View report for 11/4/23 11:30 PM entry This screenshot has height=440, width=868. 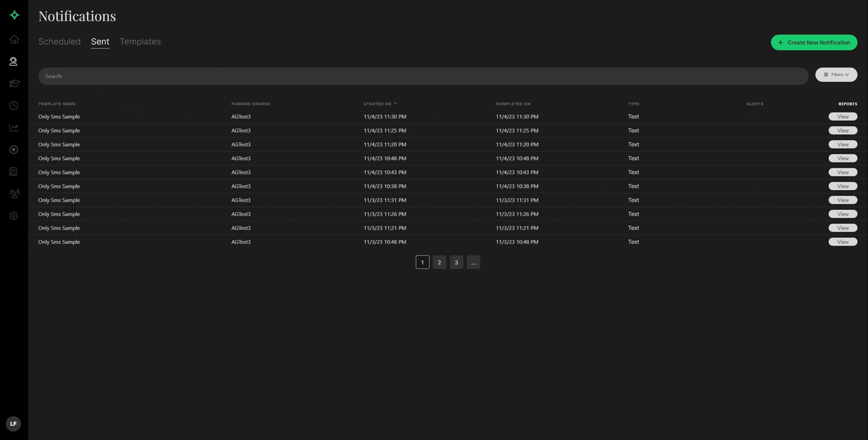point(842,117)
